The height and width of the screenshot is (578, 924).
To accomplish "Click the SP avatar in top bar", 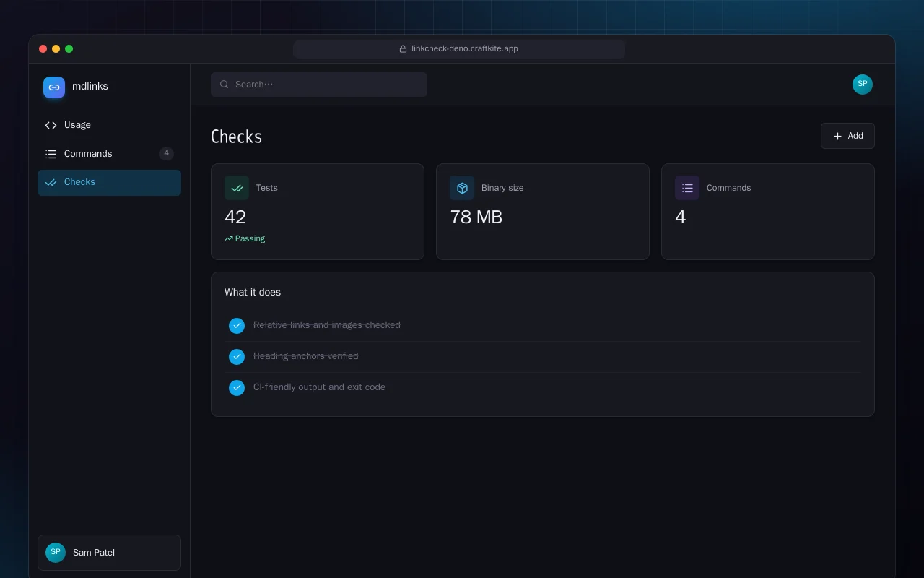I will coord(863,85).
